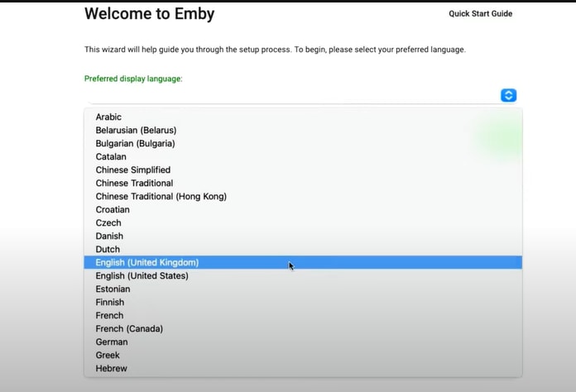
Task: Open the Quick Start Guide link
Action: click(x=480, y=13)
